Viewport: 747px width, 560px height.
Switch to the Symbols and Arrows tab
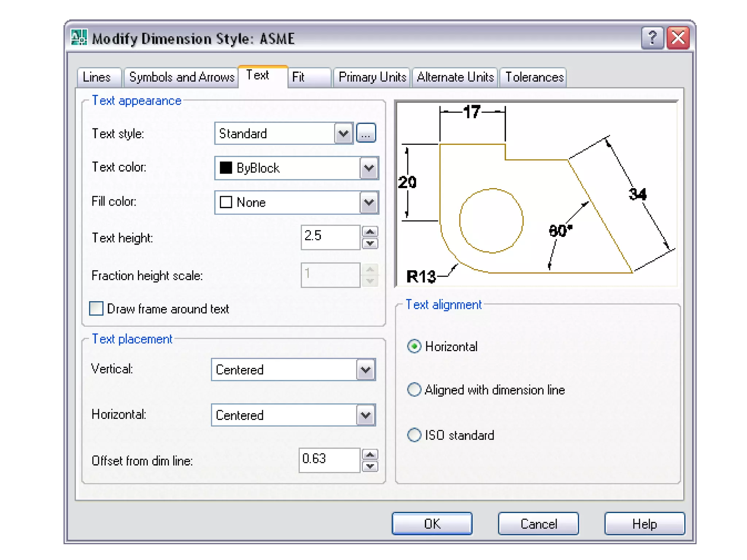[181, 77]
